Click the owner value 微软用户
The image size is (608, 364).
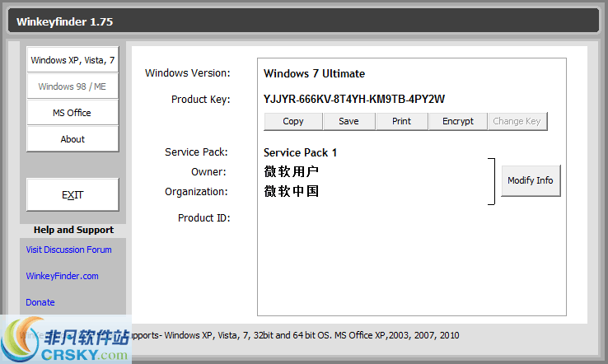291,171
